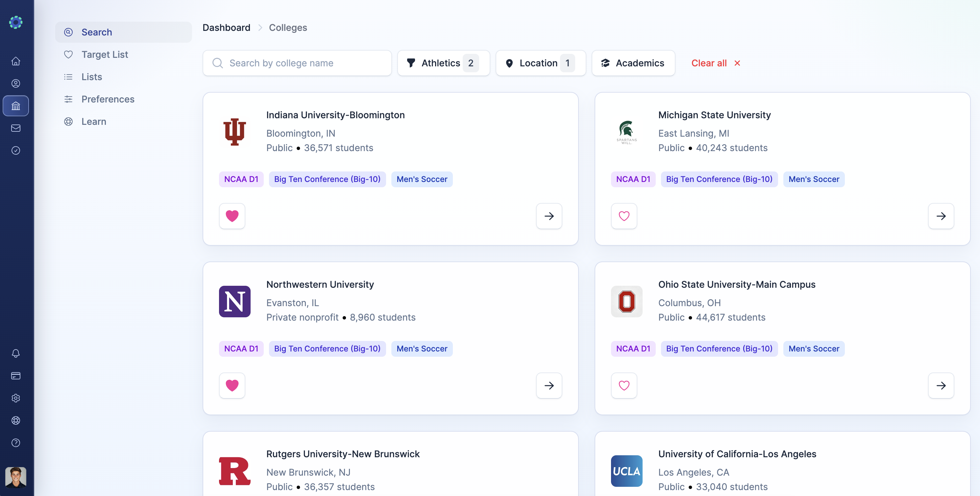Open the Home icon in the sidebar
This screenshot has height=496, width=980.
(15, 61)
